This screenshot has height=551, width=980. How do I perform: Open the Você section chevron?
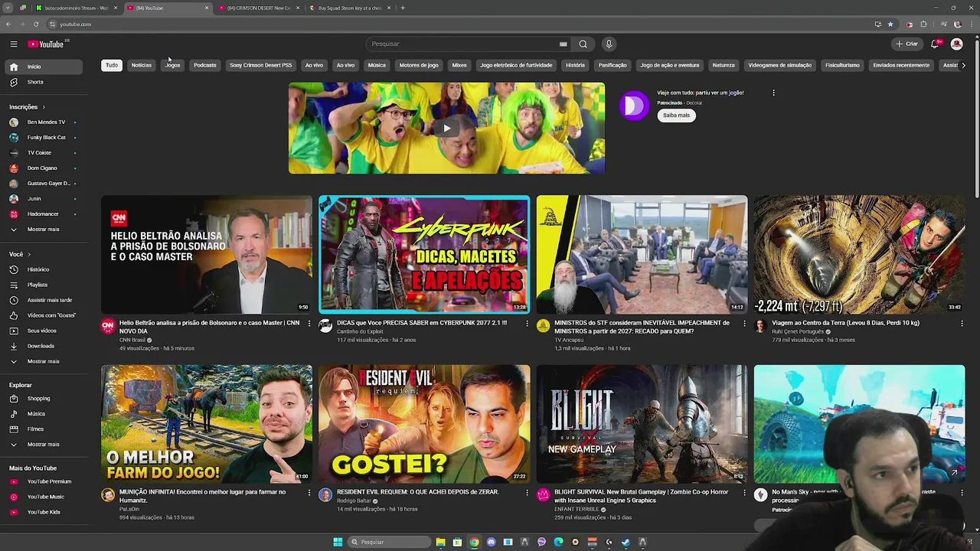coord(29,254)
